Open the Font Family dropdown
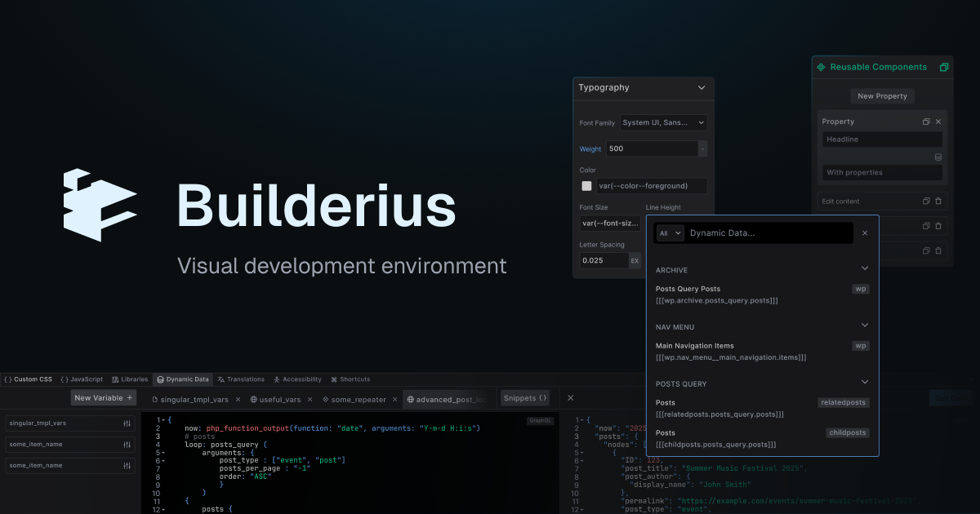This screenshot has width=980, height=514. tap(663, 122)
